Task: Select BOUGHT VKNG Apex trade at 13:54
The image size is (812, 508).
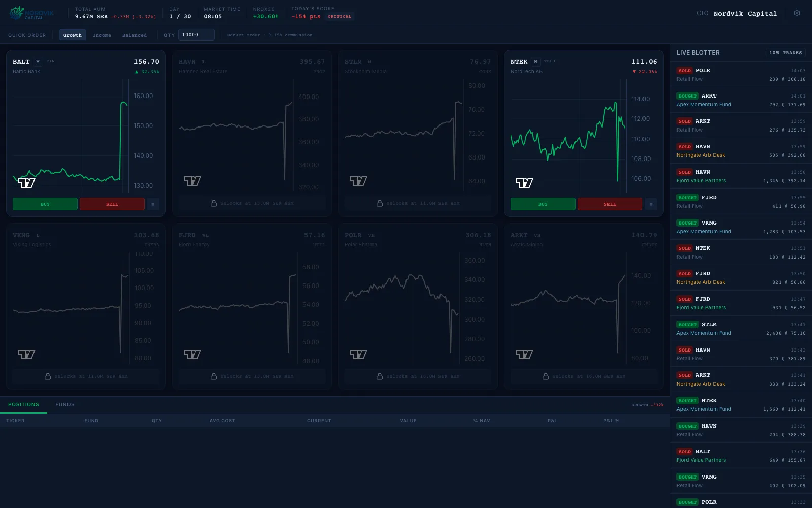Action: click(x=741, y=227)
